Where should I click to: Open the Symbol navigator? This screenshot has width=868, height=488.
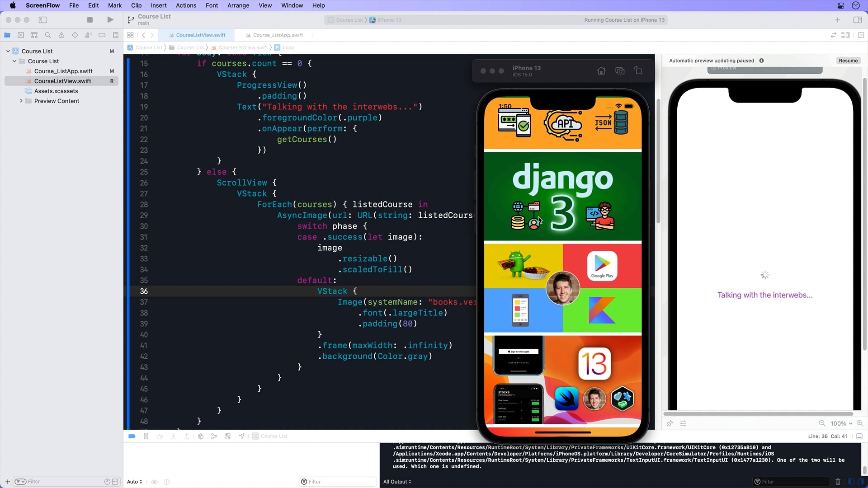tap(34, 35)
